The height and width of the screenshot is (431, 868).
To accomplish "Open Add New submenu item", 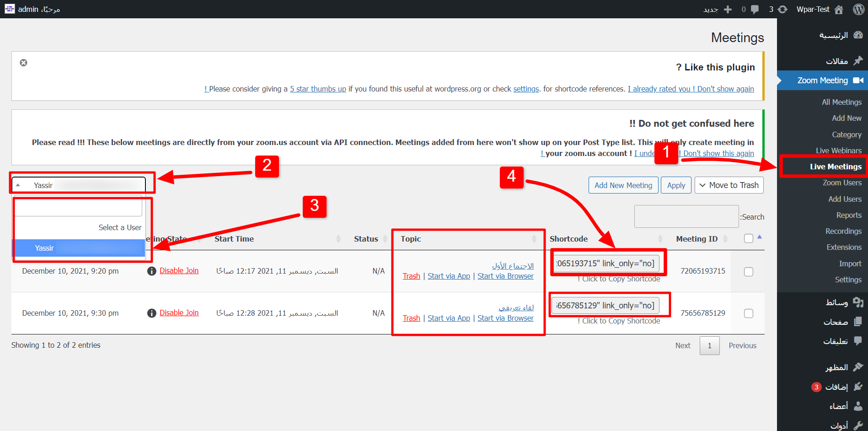I will (x=847, y=118).
